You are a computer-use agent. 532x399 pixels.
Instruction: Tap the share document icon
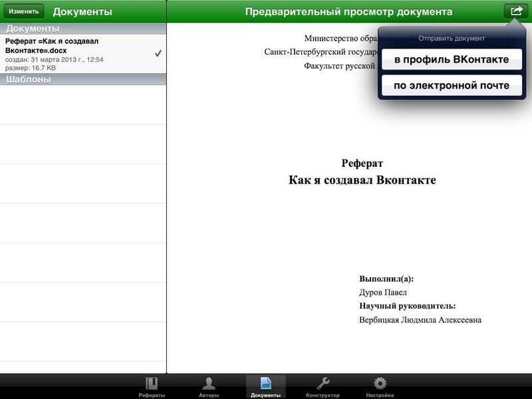516,11
